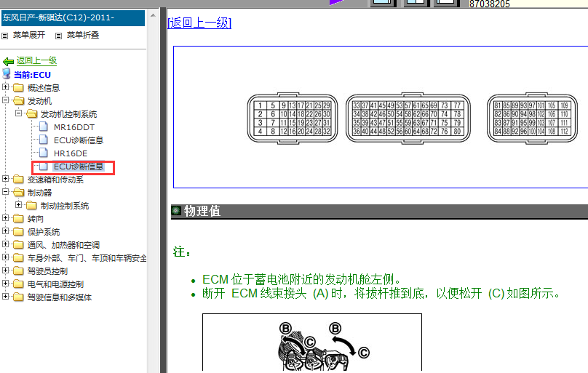The height and width of the screenshot is (373, 588).
Task: Click the sidebar scrollbar up arrow
Action: pyautogui.click(x=153, y=16)
